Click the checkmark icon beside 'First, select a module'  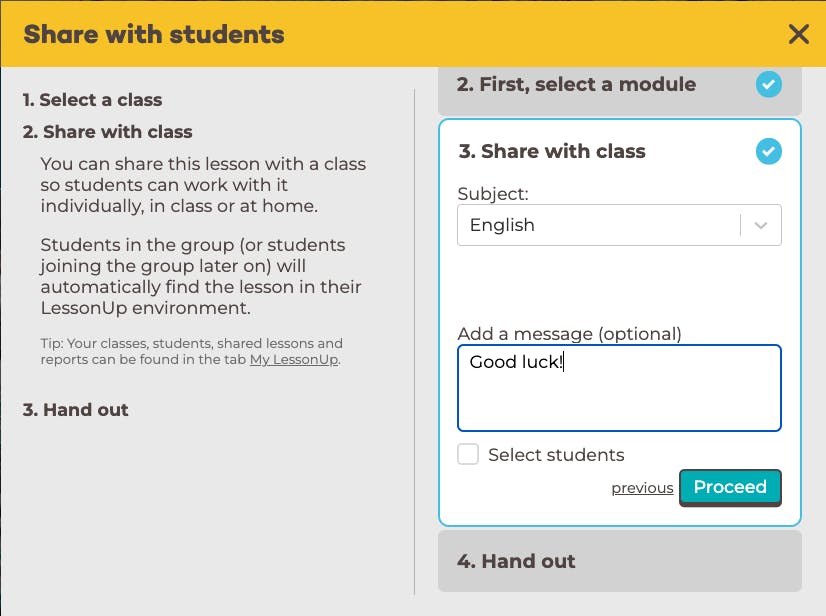click(x=769, y=84)
